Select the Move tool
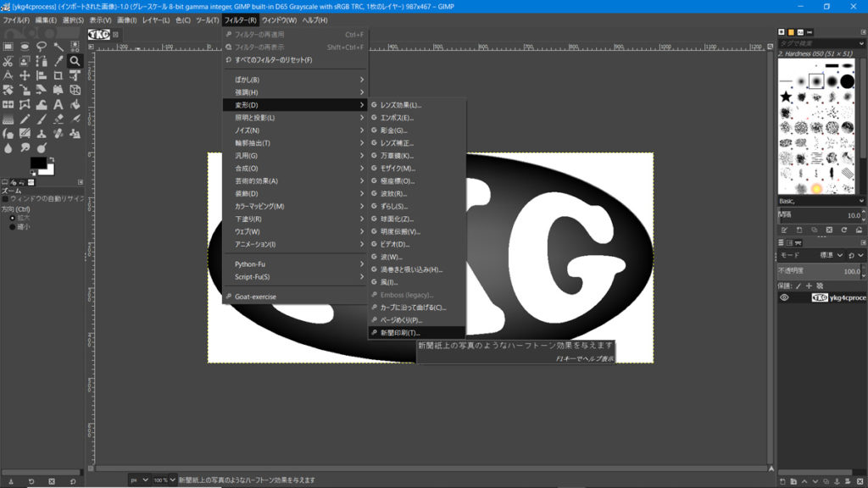This screenshot has width=868, height=488. [25, 75]
